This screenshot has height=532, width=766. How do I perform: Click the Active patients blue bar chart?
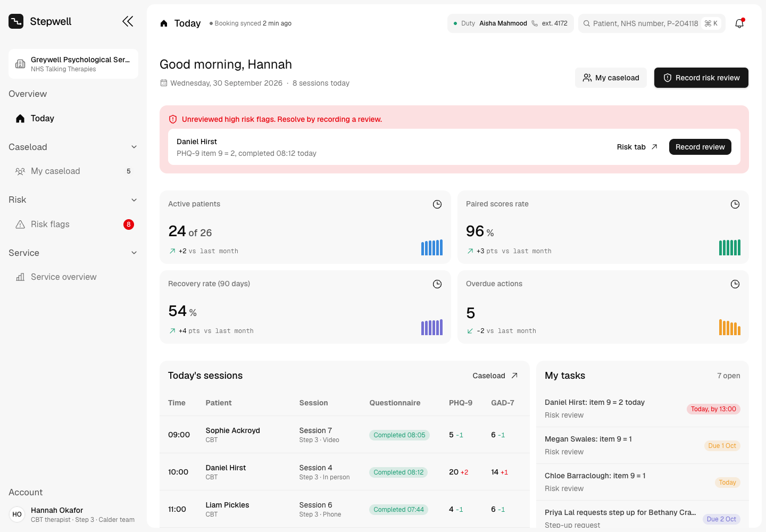[432, 247]
